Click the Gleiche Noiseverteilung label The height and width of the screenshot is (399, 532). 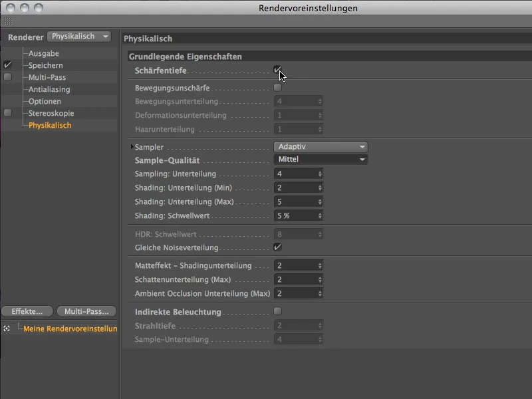point(176,247)
